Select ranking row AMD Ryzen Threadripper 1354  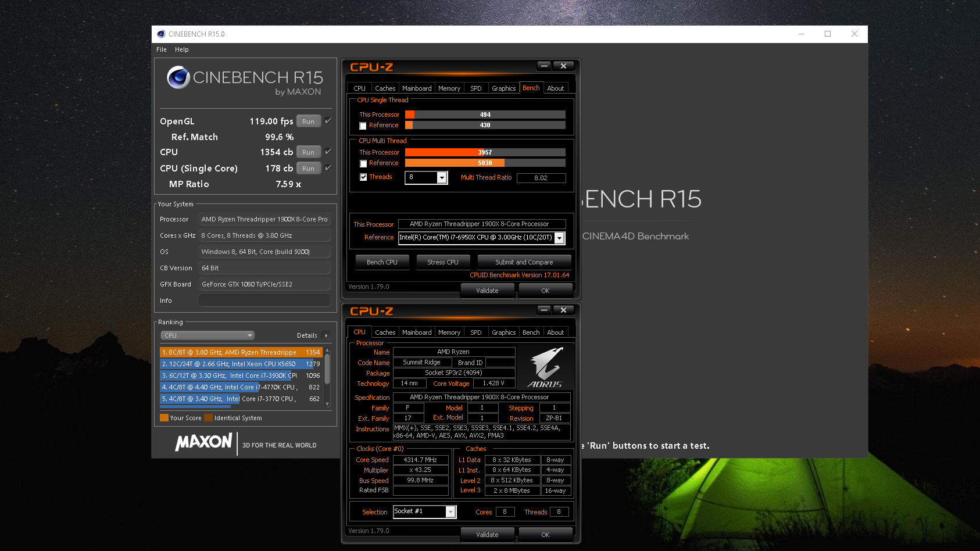[241, 352]
